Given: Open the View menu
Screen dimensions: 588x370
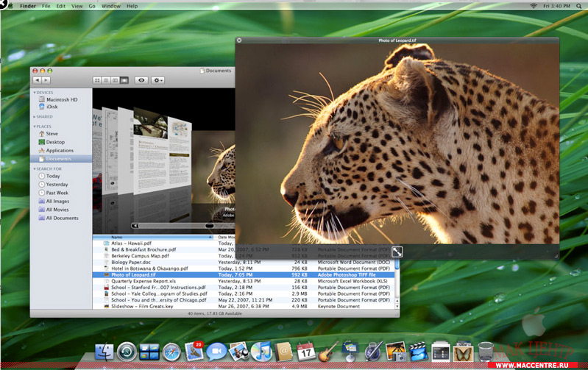Looking at the screenshot, I should (77, 6).
